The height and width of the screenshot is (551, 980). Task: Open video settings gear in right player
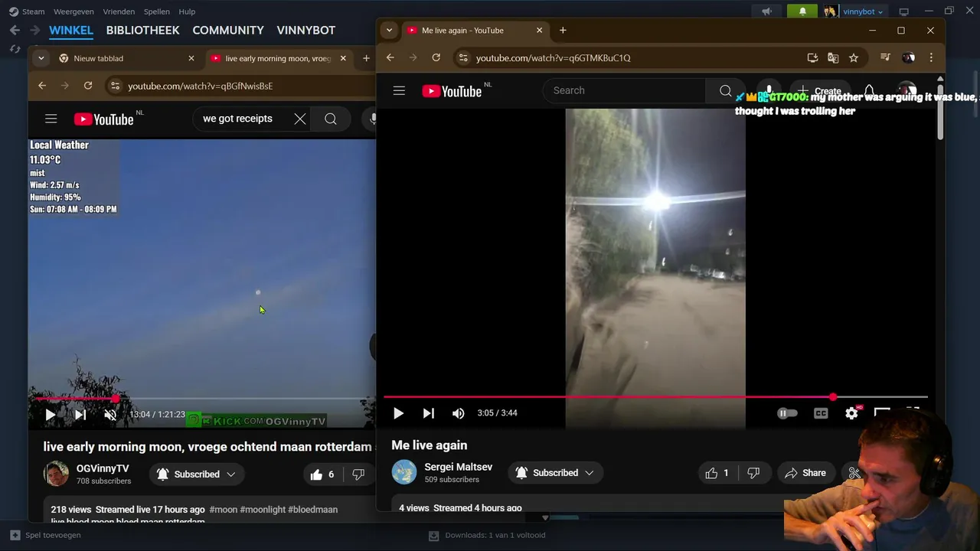[x=851, y=413]
